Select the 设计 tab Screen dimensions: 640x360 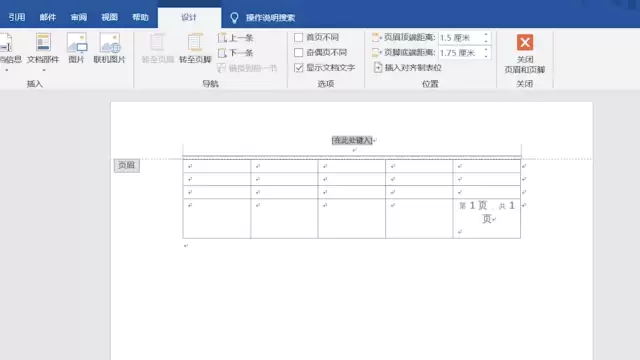[x=189, y=17]
